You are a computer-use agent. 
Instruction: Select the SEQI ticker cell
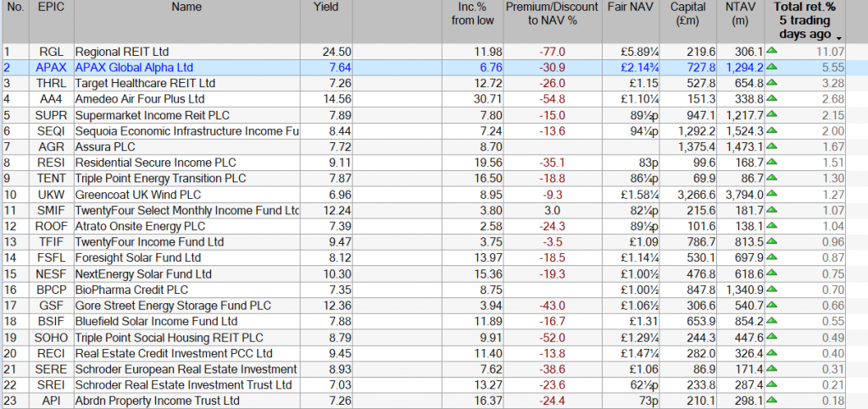[50, 131]
